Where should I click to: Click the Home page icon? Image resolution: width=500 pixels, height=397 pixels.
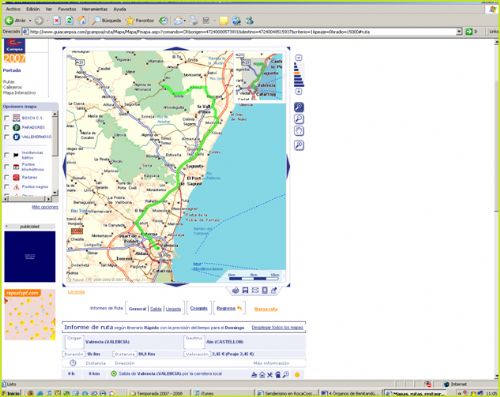[82, 21]
